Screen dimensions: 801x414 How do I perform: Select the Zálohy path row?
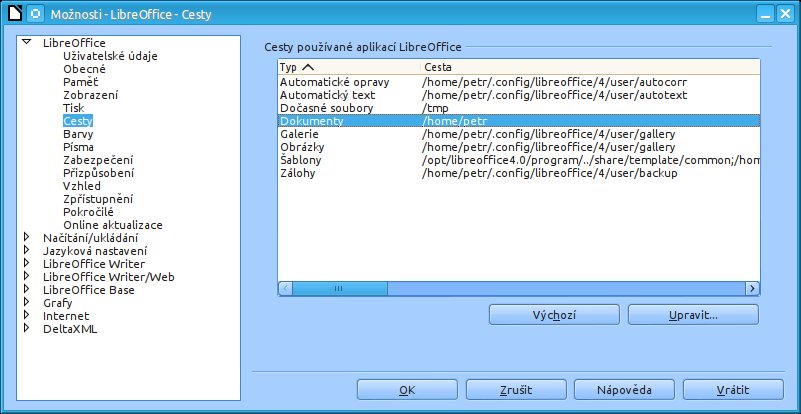(x=519, y=173)
